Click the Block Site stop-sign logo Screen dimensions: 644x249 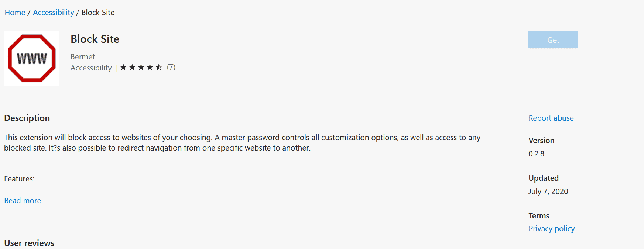coord(32,58)
